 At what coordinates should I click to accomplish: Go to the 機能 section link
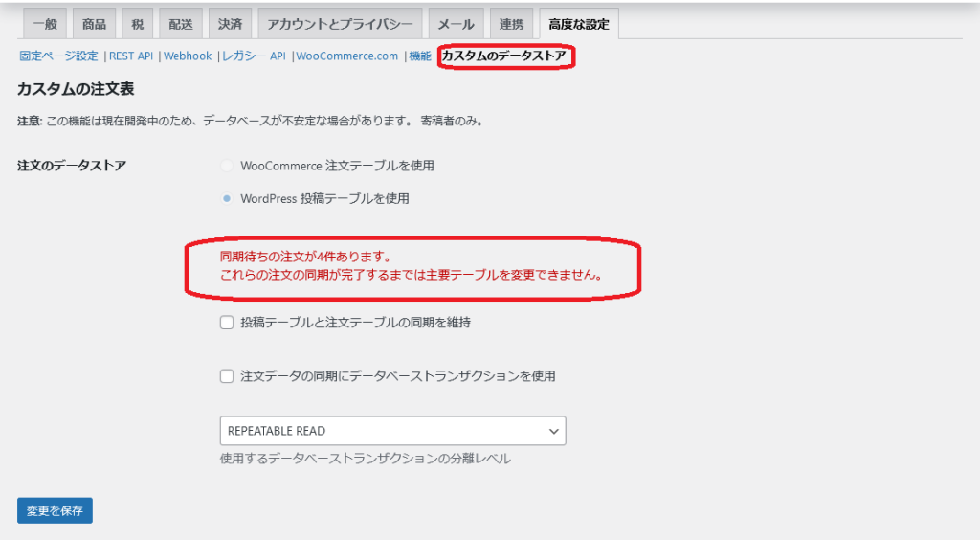tap(419, 56)
